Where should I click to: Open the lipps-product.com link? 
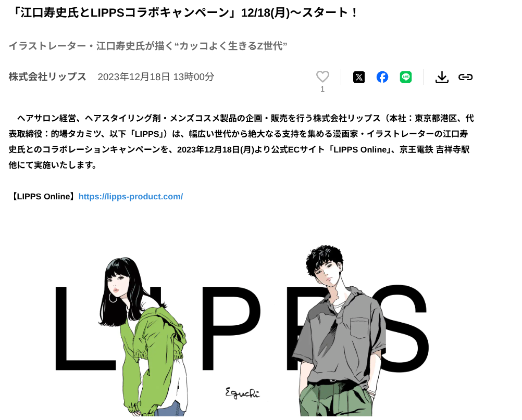130,197
